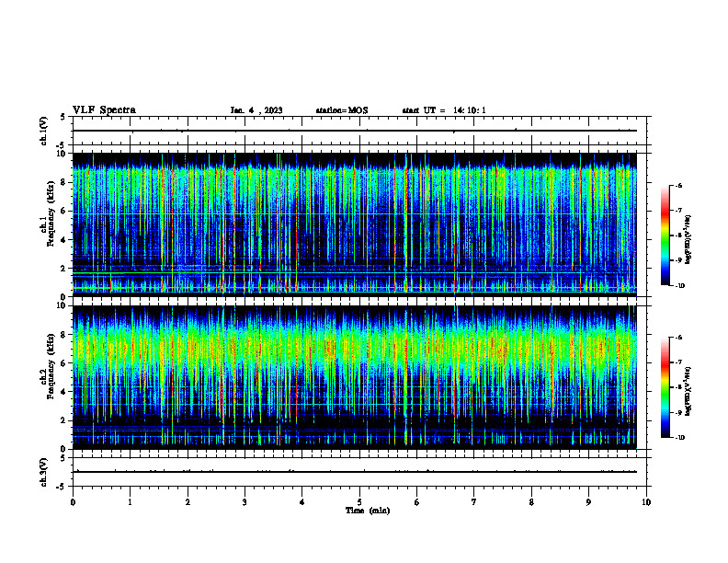Click the 'VLF Spectra' title text
Screen dimensions: 728x563
coord(105,110)
